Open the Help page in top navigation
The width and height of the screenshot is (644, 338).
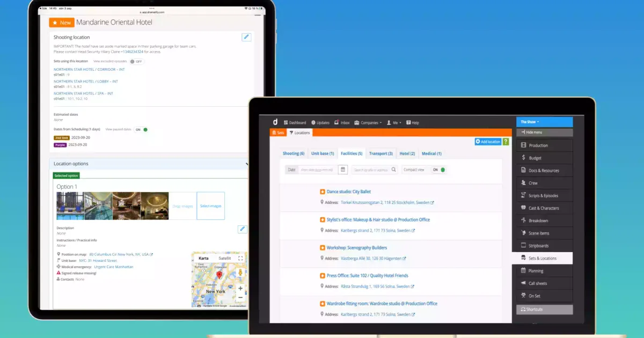point(413,123)
